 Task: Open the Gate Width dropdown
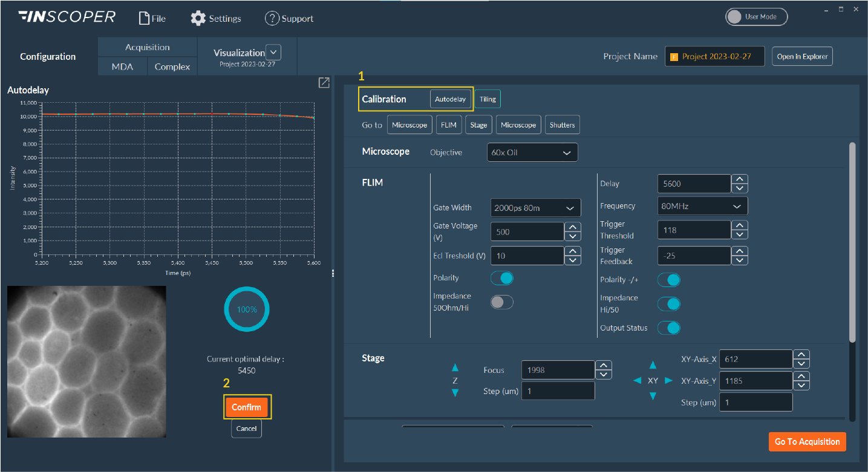(x=535, y=207)
